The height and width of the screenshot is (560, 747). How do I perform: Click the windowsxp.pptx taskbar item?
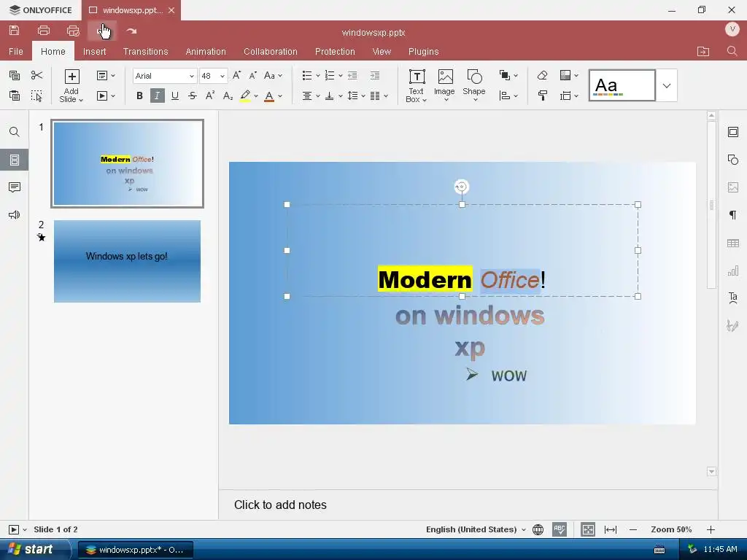pos(135,550)
